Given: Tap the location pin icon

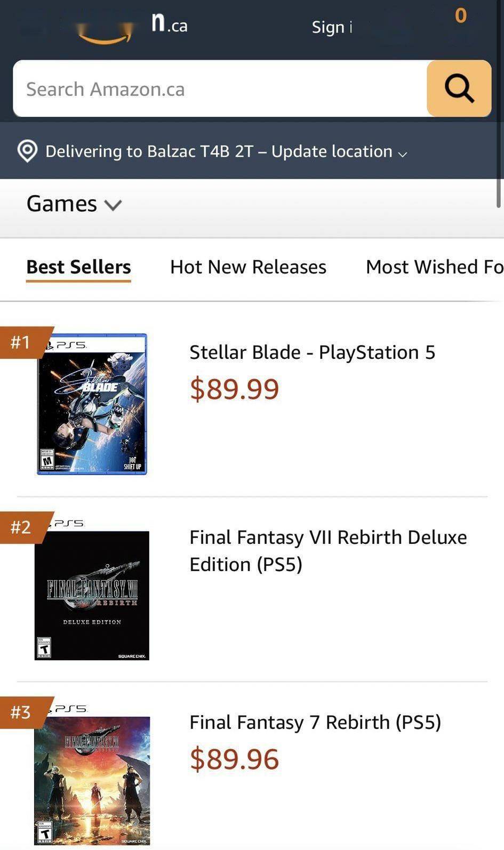Looking at the screenshot, I should 27,151.
